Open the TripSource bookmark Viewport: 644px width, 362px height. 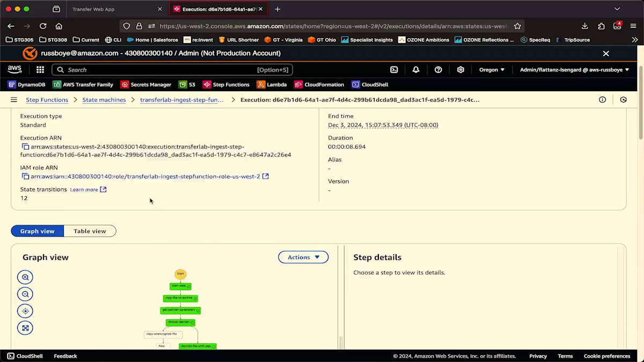click(573, 40)
